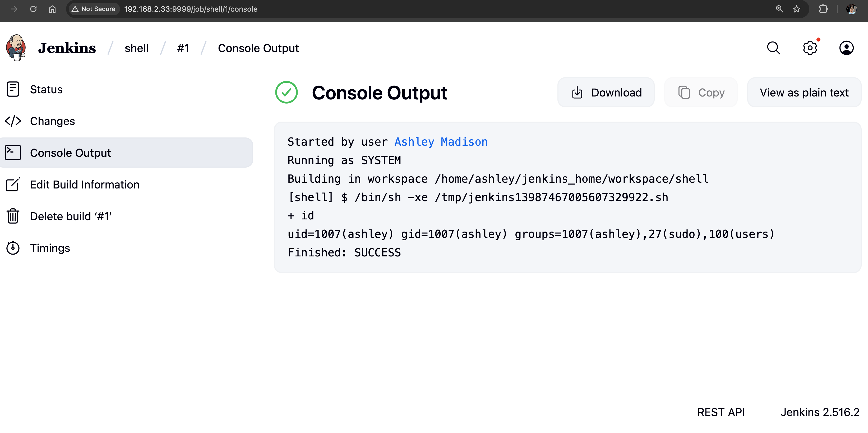Viewport: 868px width, 433px height.
Task: Click the browser home icon
Action: coord(52,9)
